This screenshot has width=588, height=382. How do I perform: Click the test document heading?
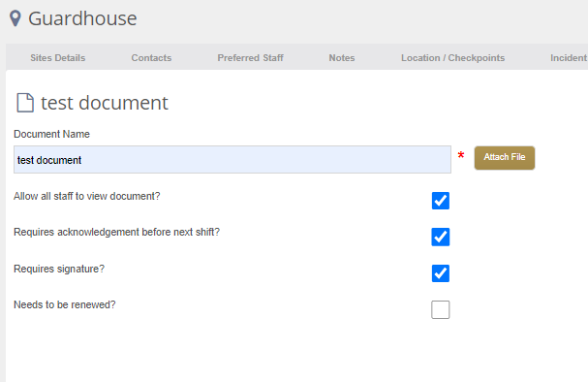pos(105,103)
